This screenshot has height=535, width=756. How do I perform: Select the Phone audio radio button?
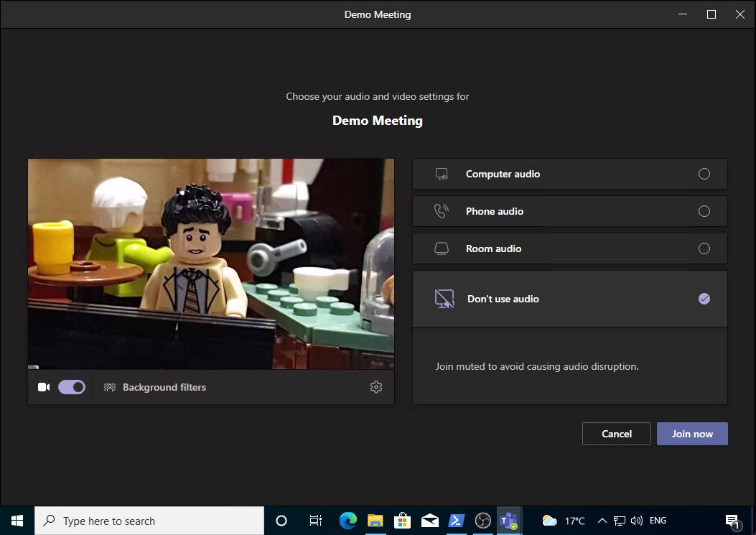tap(704, 211)
